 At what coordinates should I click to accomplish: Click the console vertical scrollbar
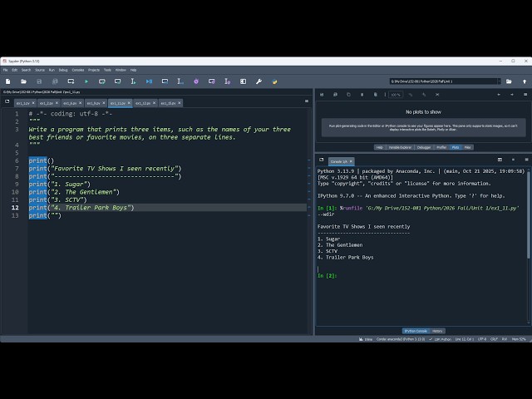(529, 217)
